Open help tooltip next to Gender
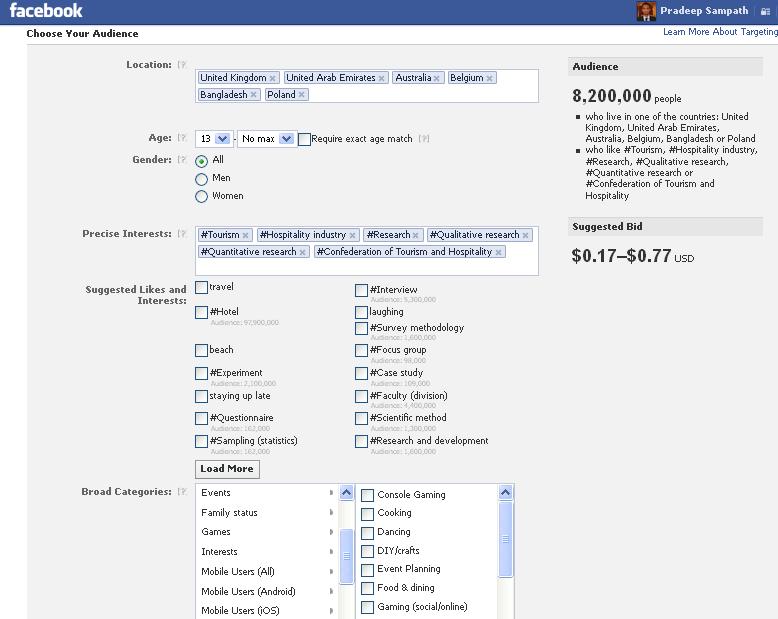 click(182, 160)
